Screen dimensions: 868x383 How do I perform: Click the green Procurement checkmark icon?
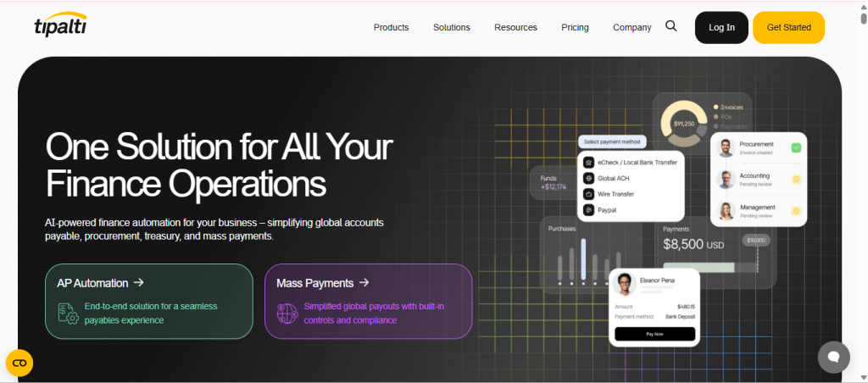[796, 147]
